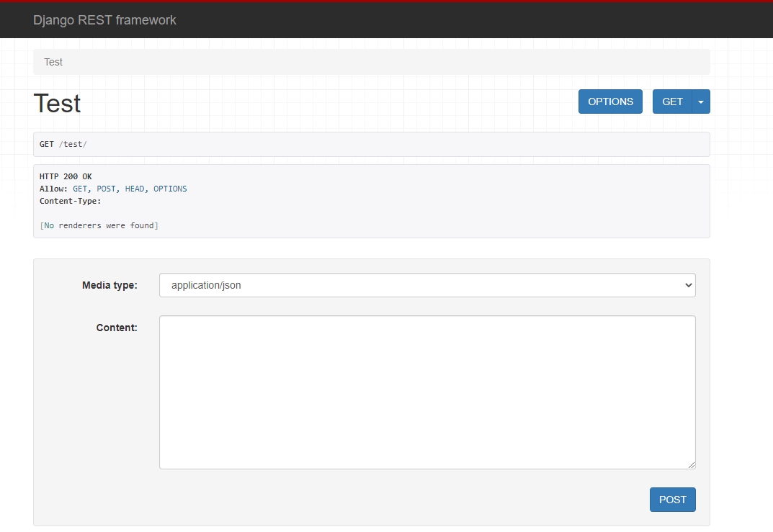773x532 pixels.
Task: Click the HTTP 200 OK status line
Action: (66, 176)
